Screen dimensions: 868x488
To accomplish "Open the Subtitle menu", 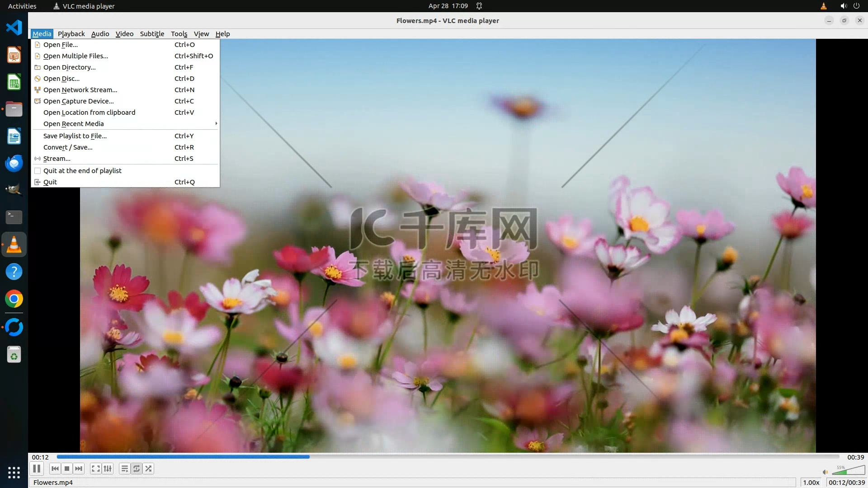I will click(152, 34).
